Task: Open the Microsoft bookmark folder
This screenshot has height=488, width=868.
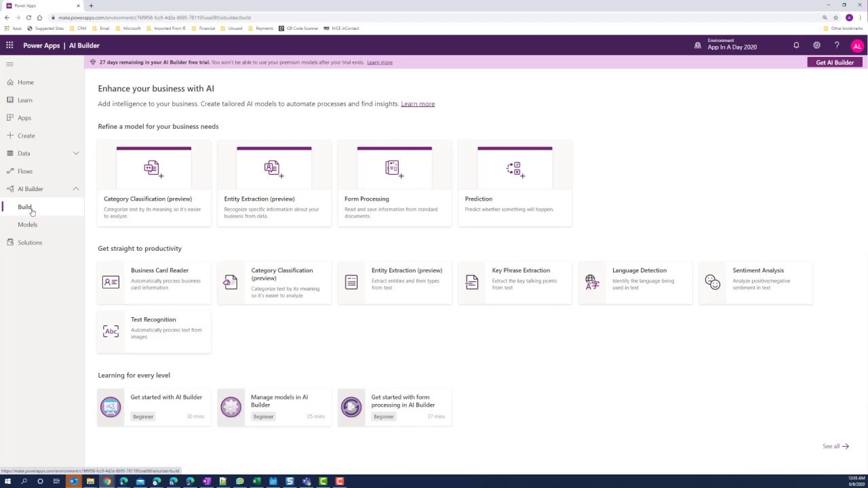Action: coord(128,28)
